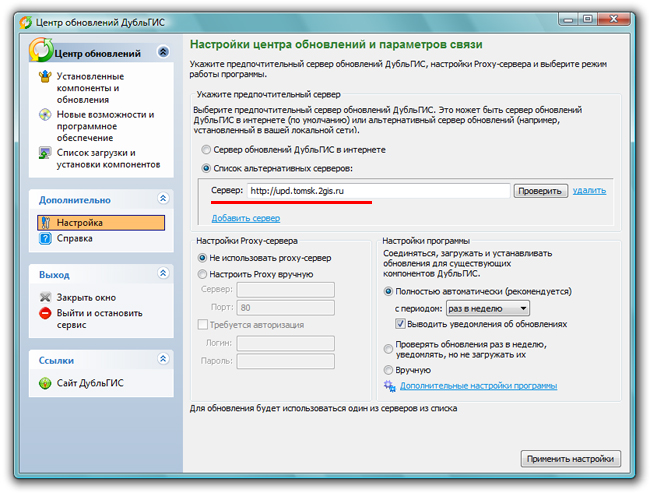Open the Справка item

[75, 239]
